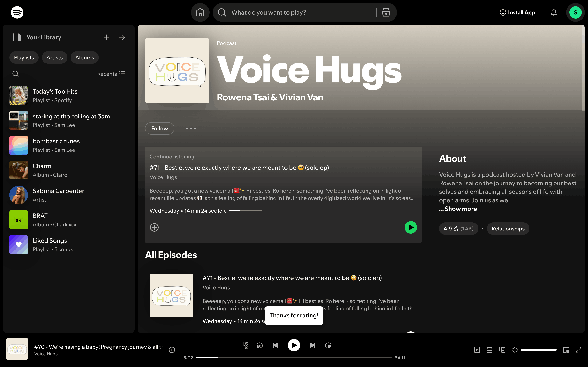Screen dimensions: 588x367
Task: Open the Browse icon in search bar
Action: pyautogui.click(x=386, y=12)
